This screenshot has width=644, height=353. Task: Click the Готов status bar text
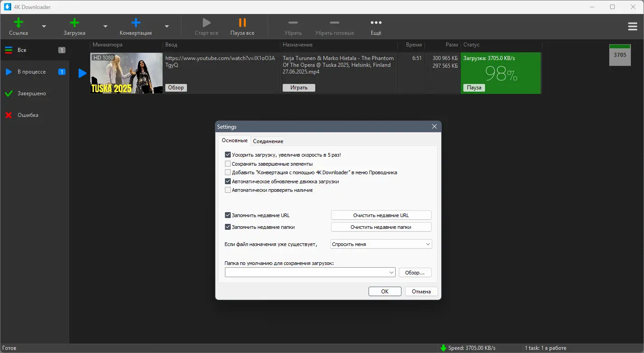(9, 348)
